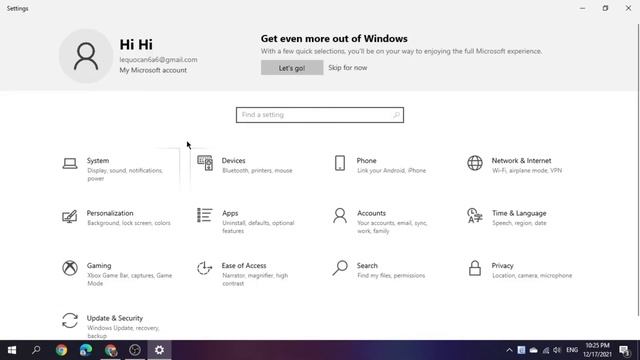Screen dimensions: 640x360
Task: Click the Let's go! button
Action: (x=292, y=68)
